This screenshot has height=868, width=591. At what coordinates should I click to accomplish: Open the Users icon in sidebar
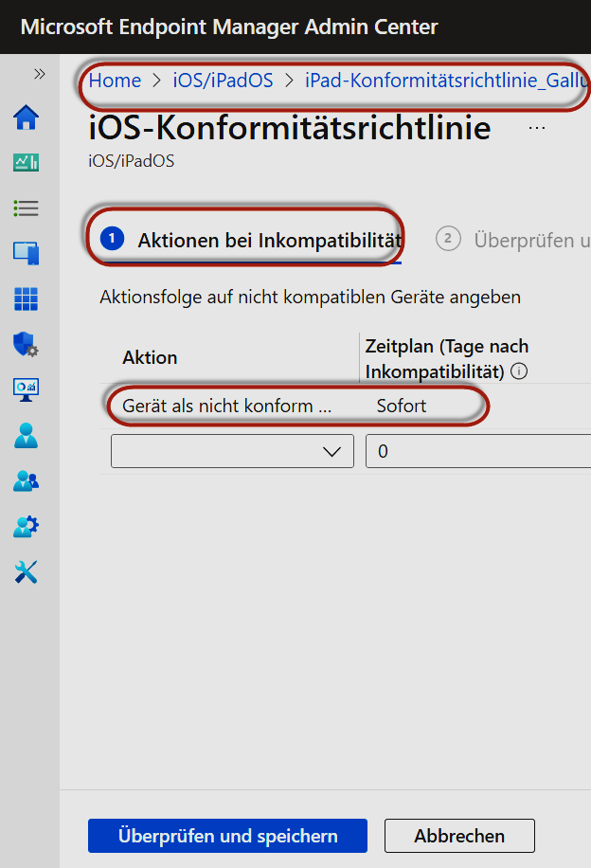27,435
